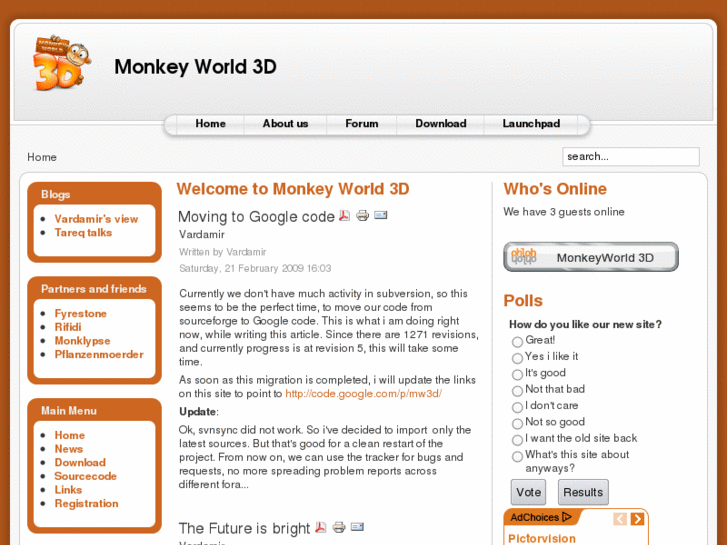
Task: Visit the Rifidi partner link
Action: 68,327
